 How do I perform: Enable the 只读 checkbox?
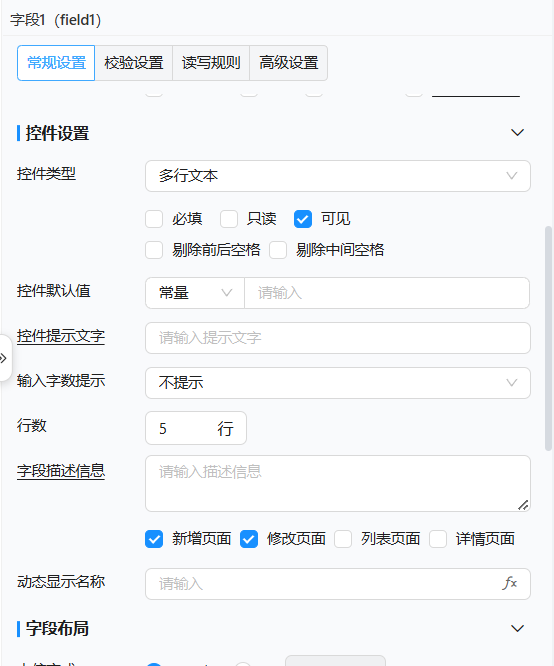point(229,219)
